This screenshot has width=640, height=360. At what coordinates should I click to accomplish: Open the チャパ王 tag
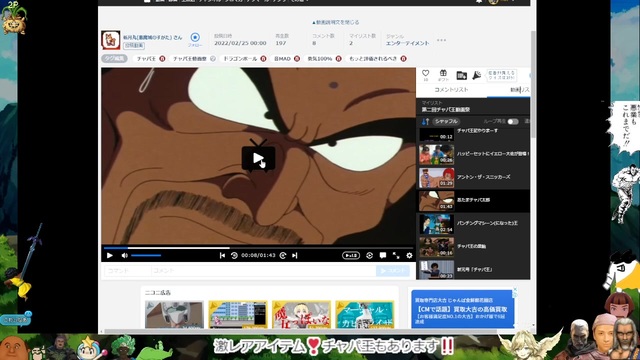(x=146, y=59)
